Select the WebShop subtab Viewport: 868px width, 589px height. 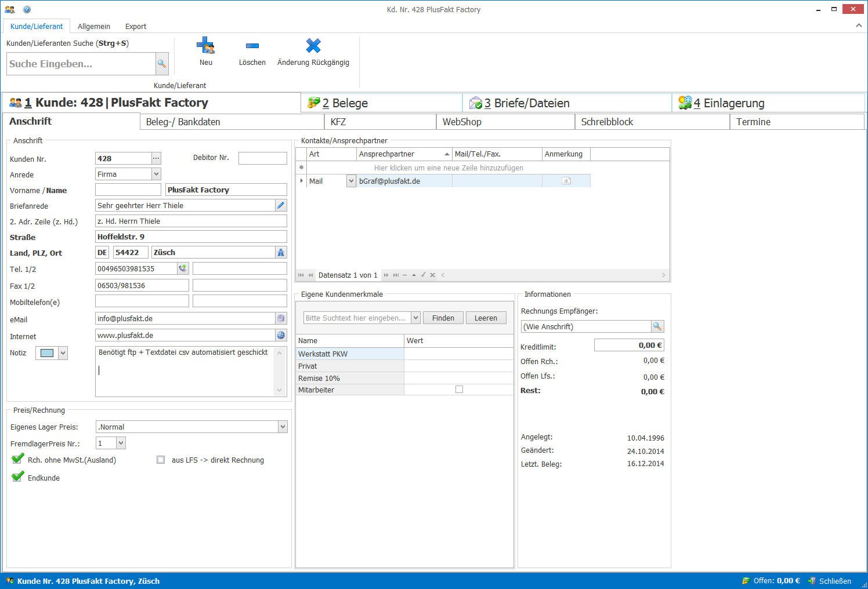[505, 122]
